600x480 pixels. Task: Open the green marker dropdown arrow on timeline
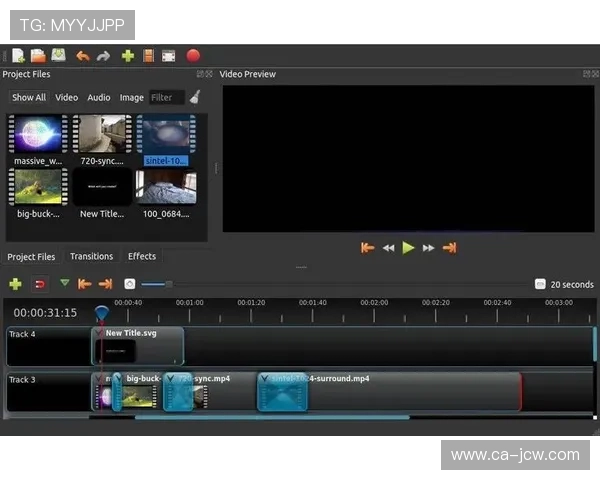[65, 284]
